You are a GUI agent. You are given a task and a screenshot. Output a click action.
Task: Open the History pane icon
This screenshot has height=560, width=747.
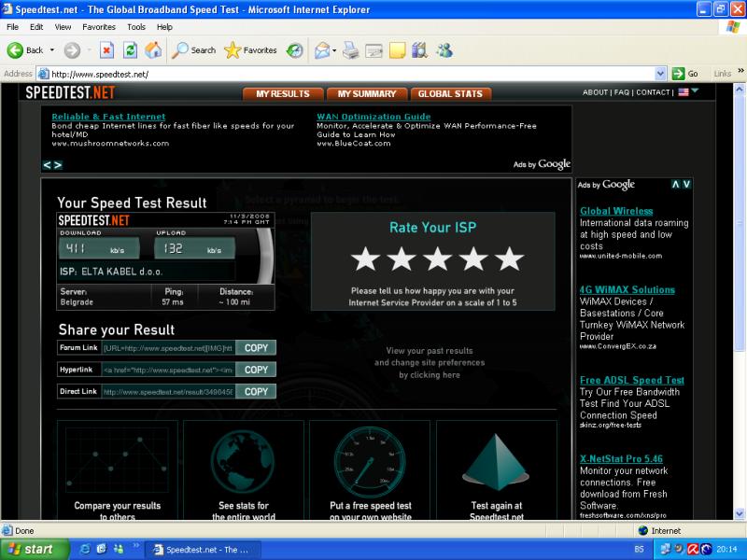(x=295, y=50)
